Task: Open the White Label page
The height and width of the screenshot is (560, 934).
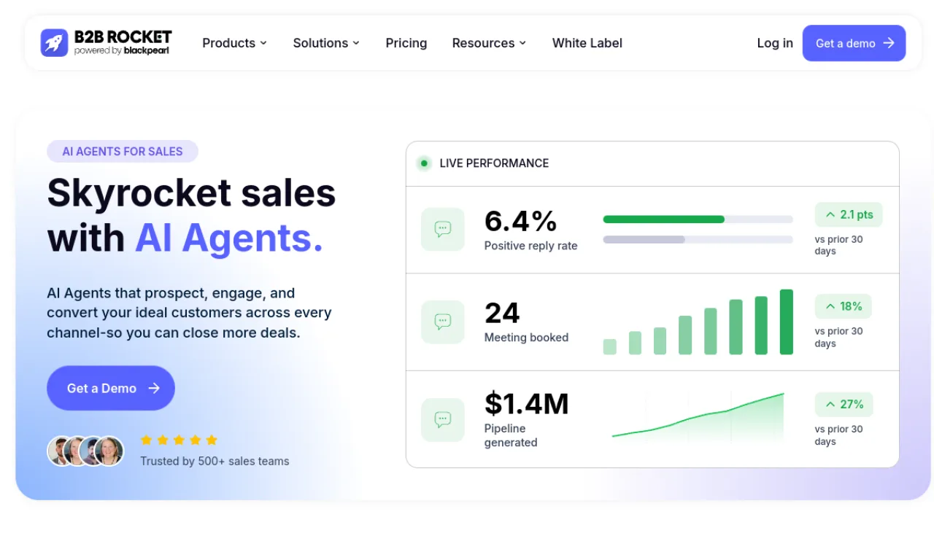Action: (587, 43)
